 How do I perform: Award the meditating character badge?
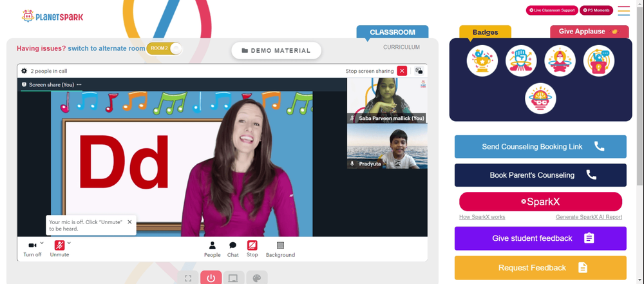560,61
